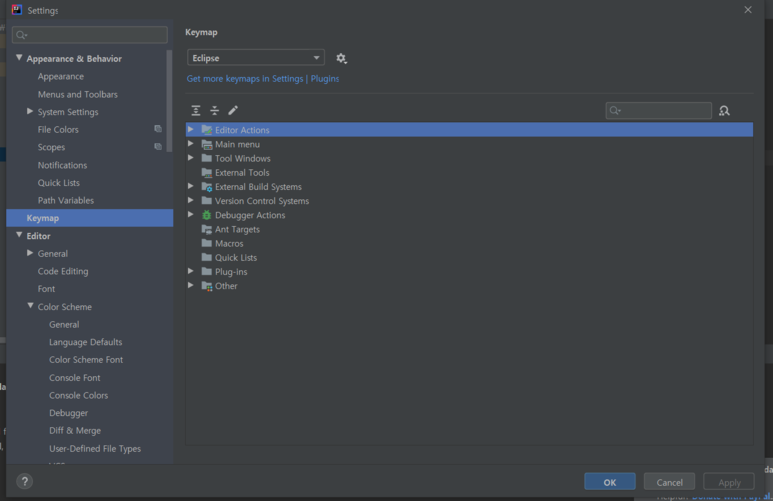
Task: Click the Cancel button
Action: [669, 482]
